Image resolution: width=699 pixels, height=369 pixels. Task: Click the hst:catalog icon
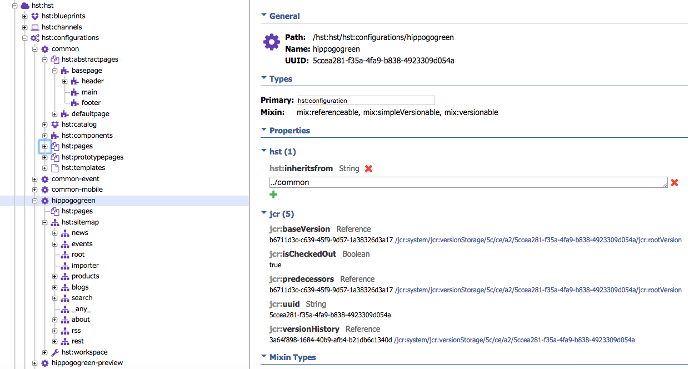[x=55, y=125]
